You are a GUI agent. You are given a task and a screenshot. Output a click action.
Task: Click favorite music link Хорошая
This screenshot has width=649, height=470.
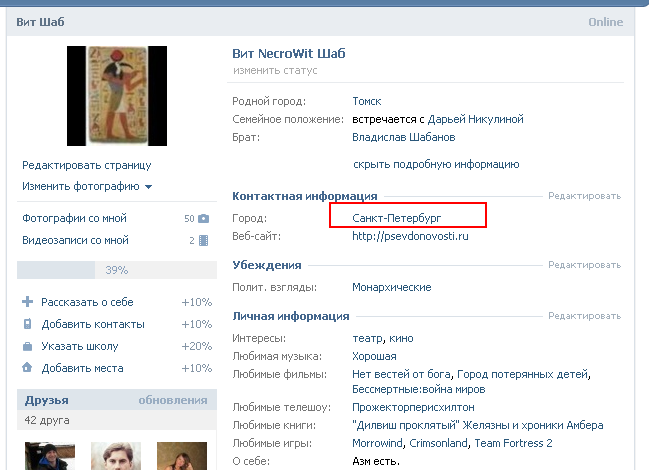coord(374,356)
